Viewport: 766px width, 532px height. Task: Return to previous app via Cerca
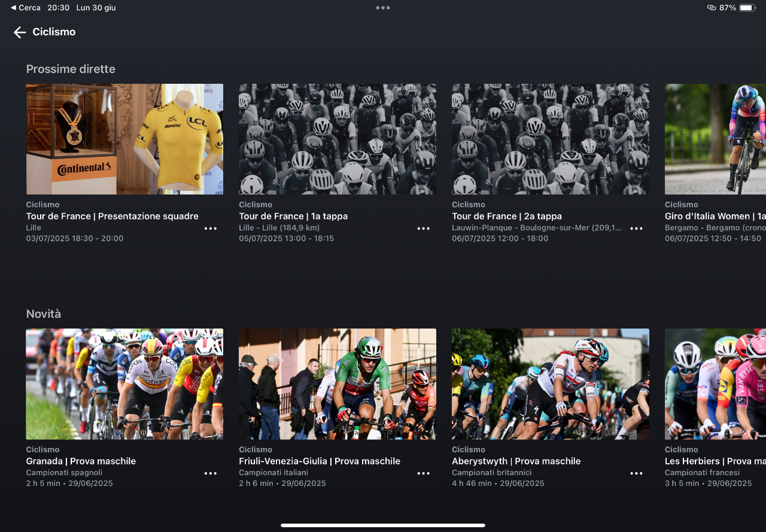click(x=26, y=8)
